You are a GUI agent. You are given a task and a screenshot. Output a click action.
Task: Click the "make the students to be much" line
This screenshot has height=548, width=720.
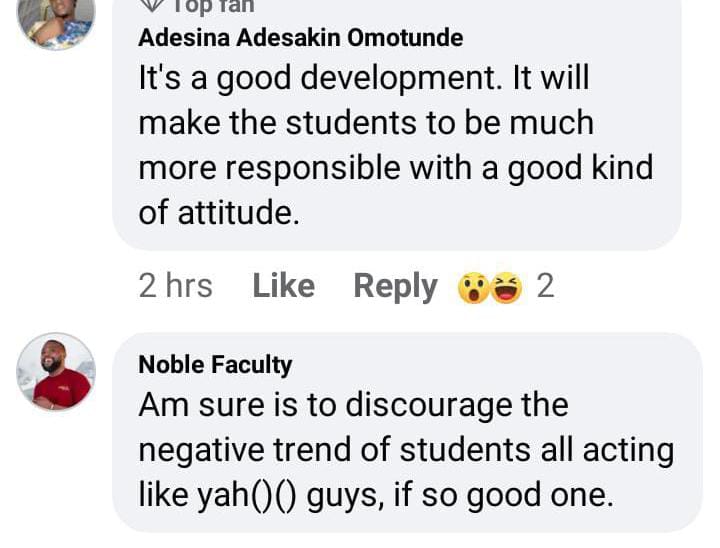366,123
